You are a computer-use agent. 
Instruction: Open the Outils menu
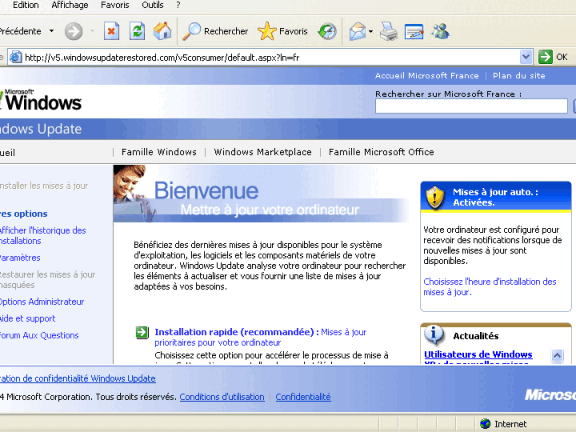point(152,5)
